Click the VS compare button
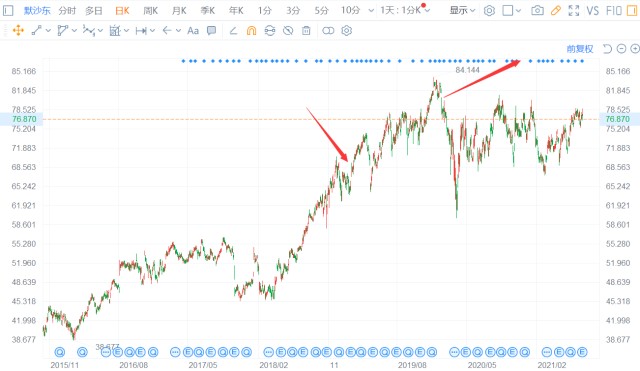This screenshot has width=640, height=371. tap(593, 11)
